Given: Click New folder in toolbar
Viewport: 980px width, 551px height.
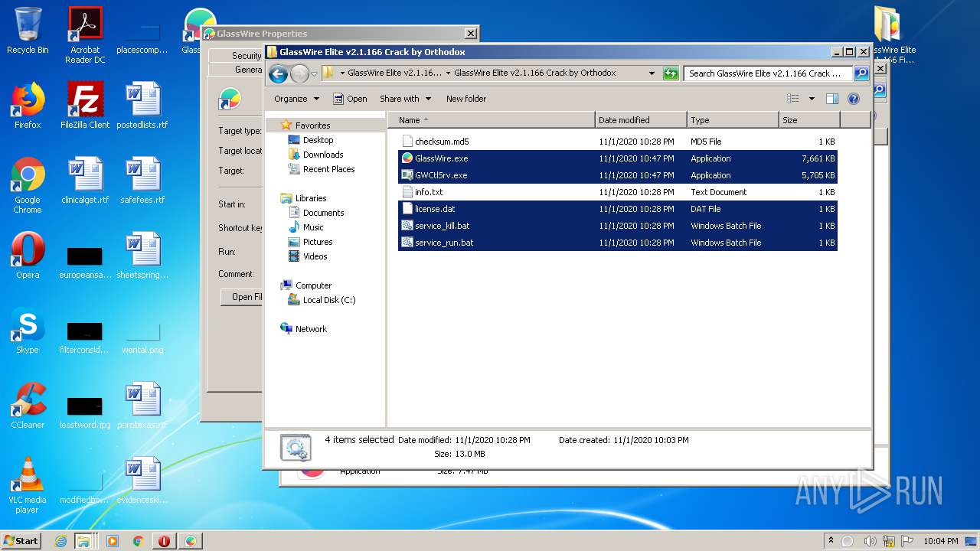Looking at the screenshot, I should pos(466,99).
